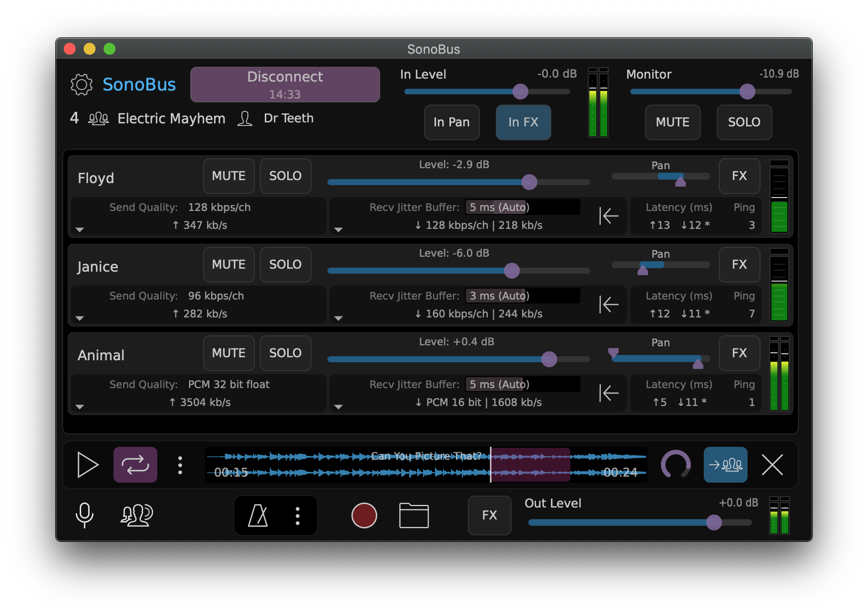Open FX for Animal's channel
The image size is (868, 615).
740,353
